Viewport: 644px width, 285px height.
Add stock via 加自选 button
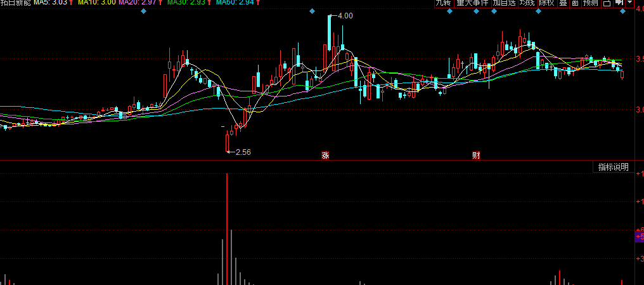[505, 3]
